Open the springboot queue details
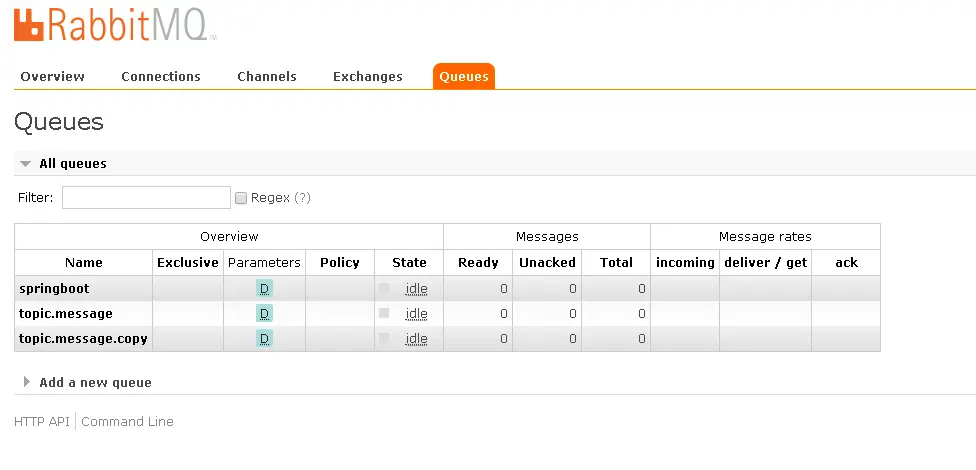Image resolution: width=976 pixels, height=470 pixels. (x=54, y=289)
